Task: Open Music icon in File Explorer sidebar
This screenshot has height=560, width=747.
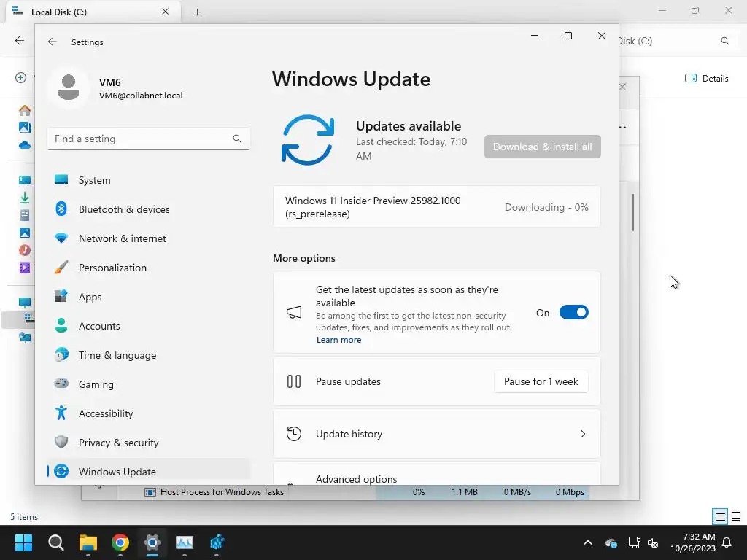Action: [25, 250]
